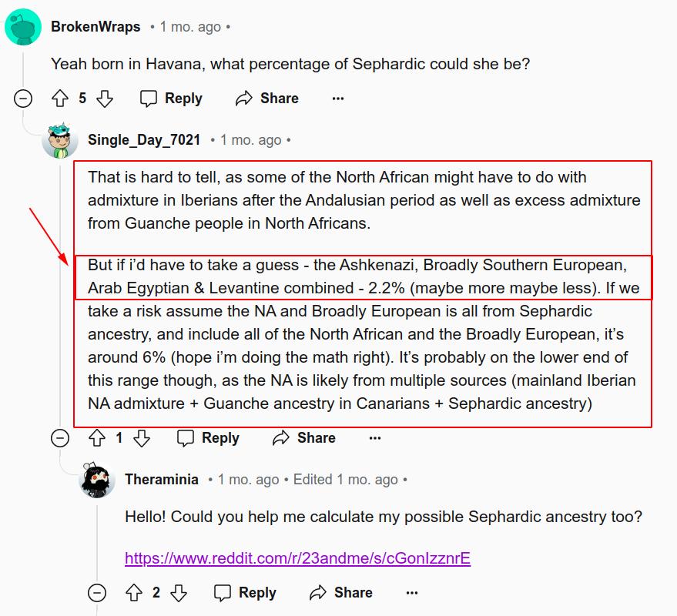Viewport: 677px width, 616px height.
Task: Open more options on BrokenWraps' comment
Action: 337,99
